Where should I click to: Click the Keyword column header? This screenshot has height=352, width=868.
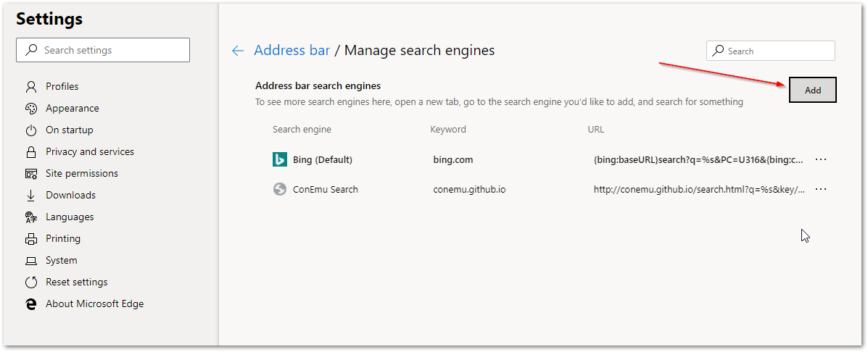coord(448,130)
